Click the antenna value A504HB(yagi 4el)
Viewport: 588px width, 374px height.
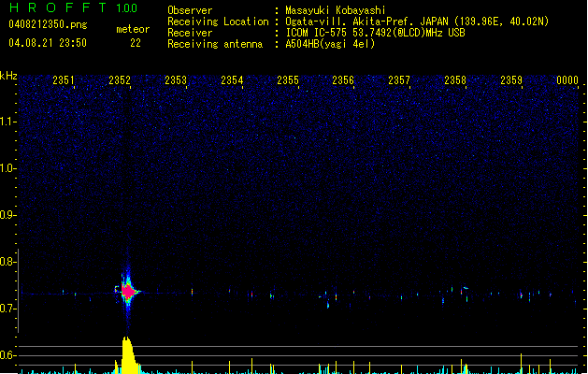[330, 44]
